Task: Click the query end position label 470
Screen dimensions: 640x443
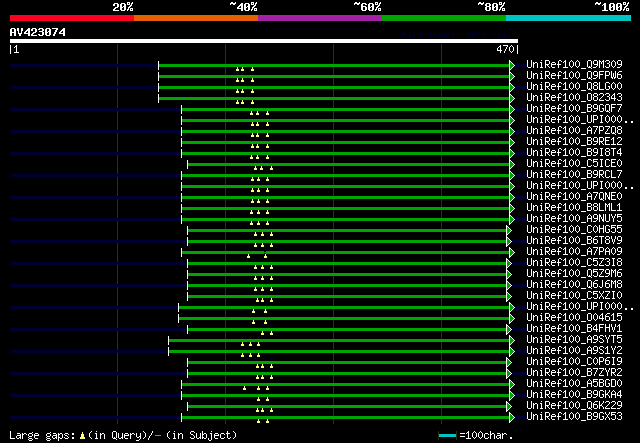Action: [505, 49]
